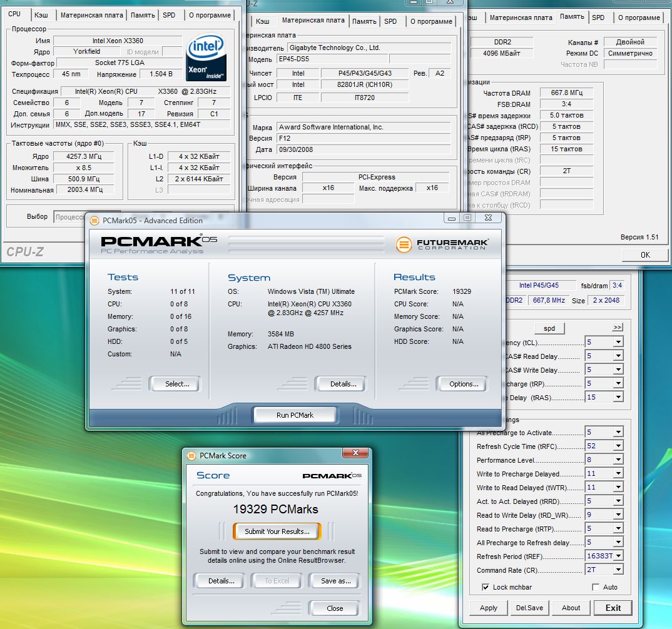
Task: Open the Performance Level dropdown
Action: pos(618,460)
